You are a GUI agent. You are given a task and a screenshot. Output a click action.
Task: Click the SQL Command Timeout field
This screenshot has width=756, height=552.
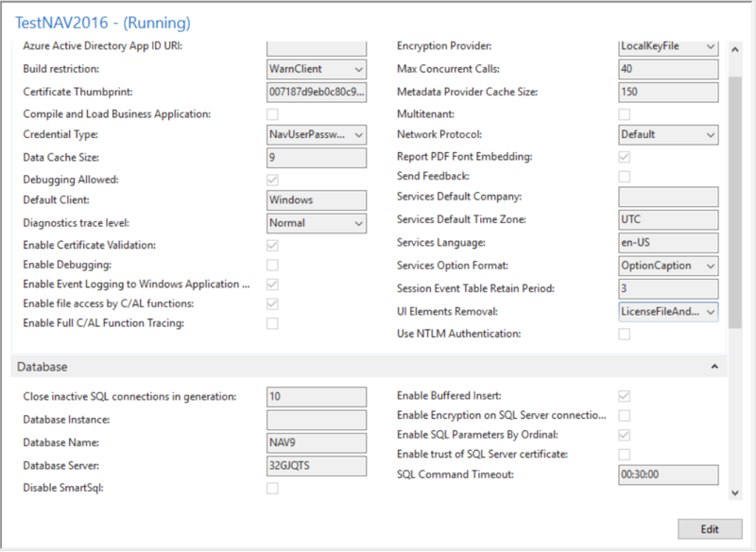tap(668, 474)
